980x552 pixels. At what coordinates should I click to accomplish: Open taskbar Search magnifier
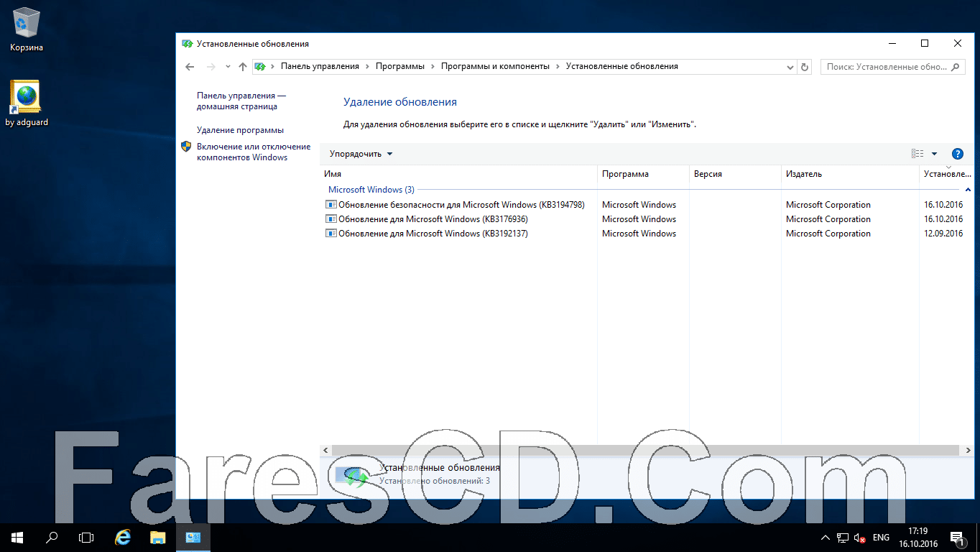tap(52, 537)
